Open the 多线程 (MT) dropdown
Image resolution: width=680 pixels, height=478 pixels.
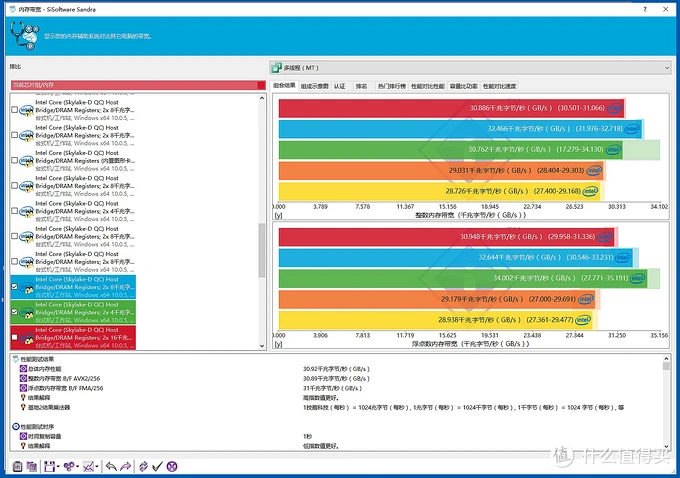[470, 68]
